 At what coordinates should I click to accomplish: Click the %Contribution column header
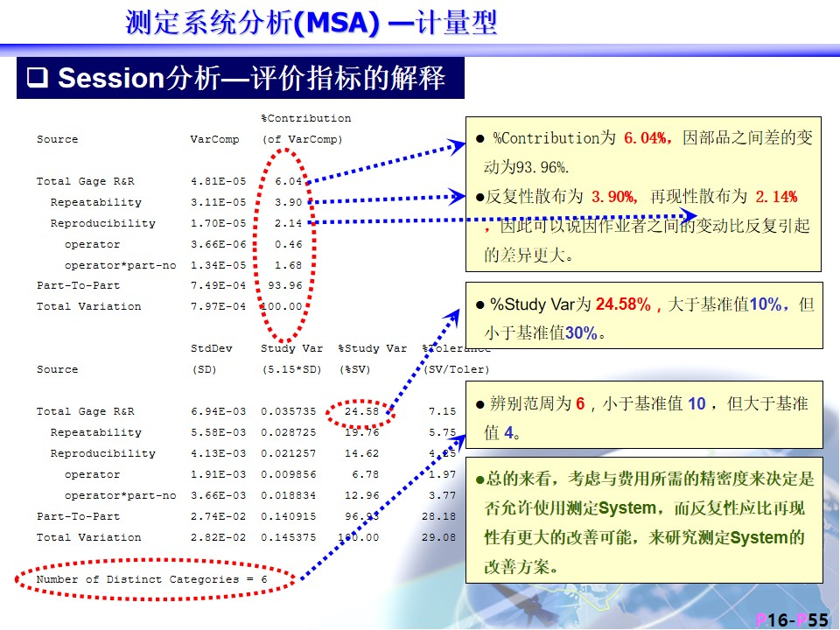[305, 119]
